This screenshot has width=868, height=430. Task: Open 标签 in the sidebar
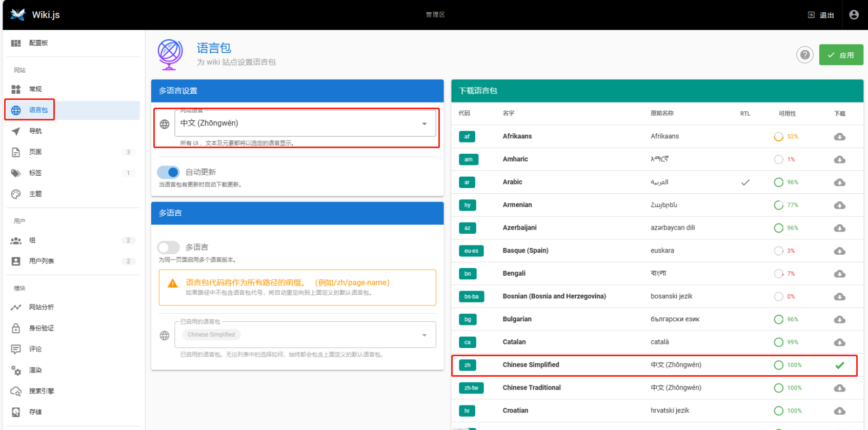[72, 173]
